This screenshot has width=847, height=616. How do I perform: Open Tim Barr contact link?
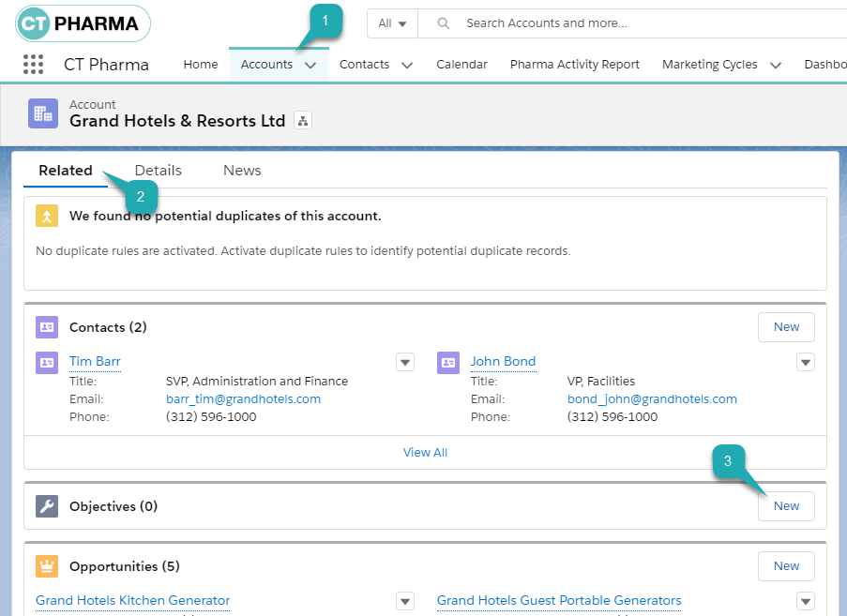pyautogui.click(x=95, y=362)
